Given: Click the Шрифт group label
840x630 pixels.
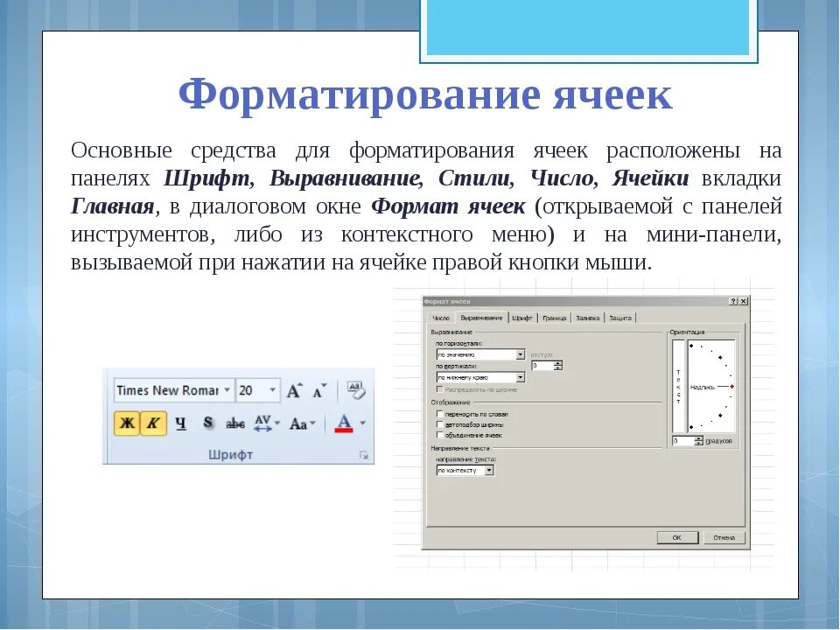Looking at the screenshot, I should point(230,455).
